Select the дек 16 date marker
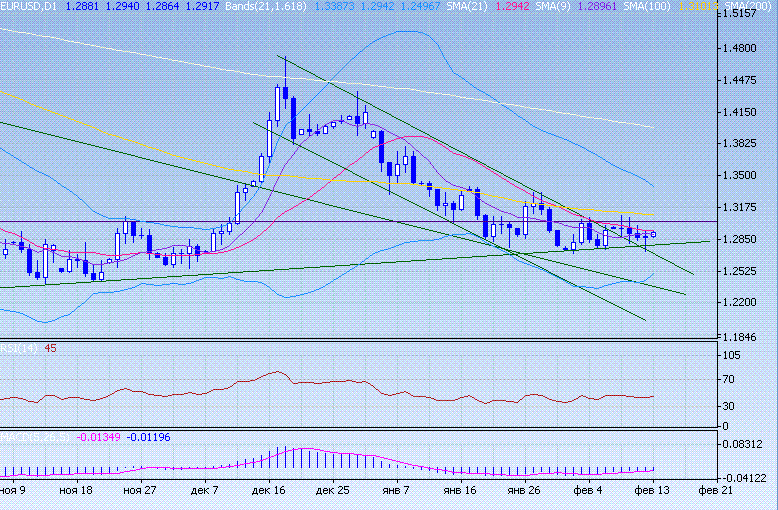The image size is (778, 510). 266,491
